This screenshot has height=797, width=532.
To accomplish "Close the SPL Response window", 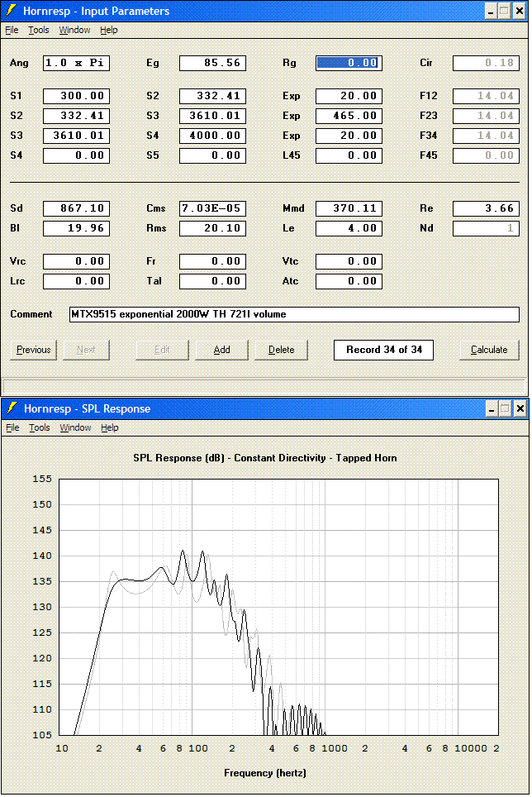I will coord(520,408).
